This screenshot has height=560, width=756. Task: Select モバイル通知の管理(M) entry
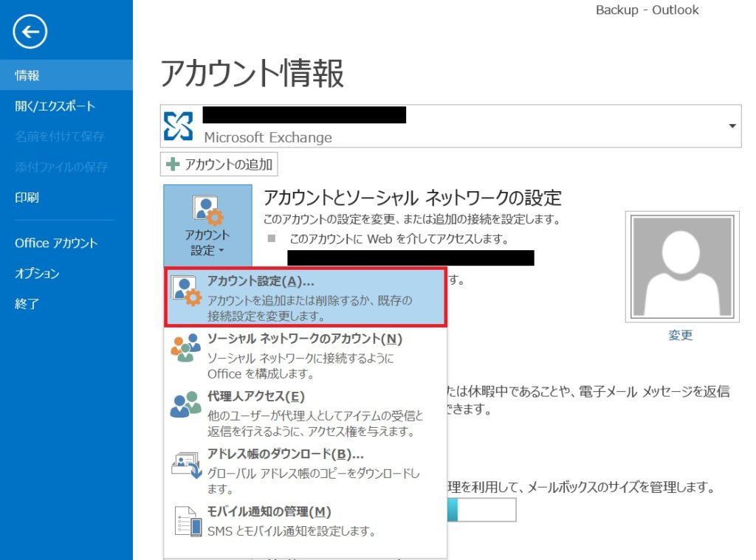tap(306, 521)
